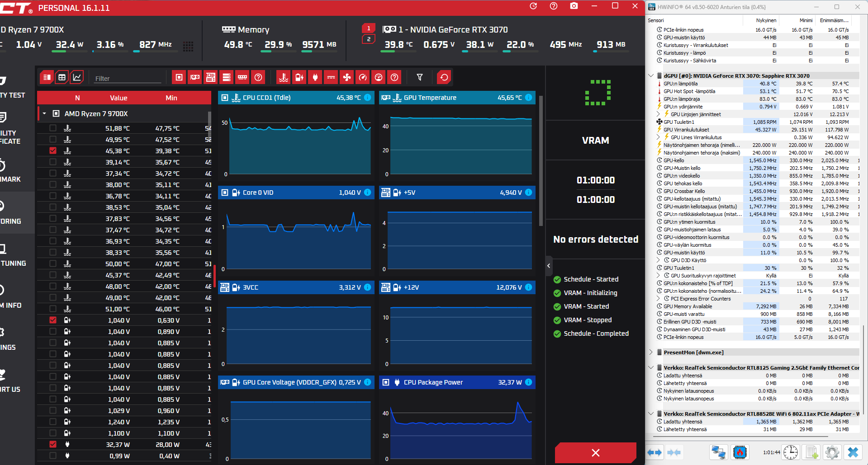The image size is (868, 465).
Task: Open the Benchmark section in OCCT sidebar
Action: [x=10, y=171]
